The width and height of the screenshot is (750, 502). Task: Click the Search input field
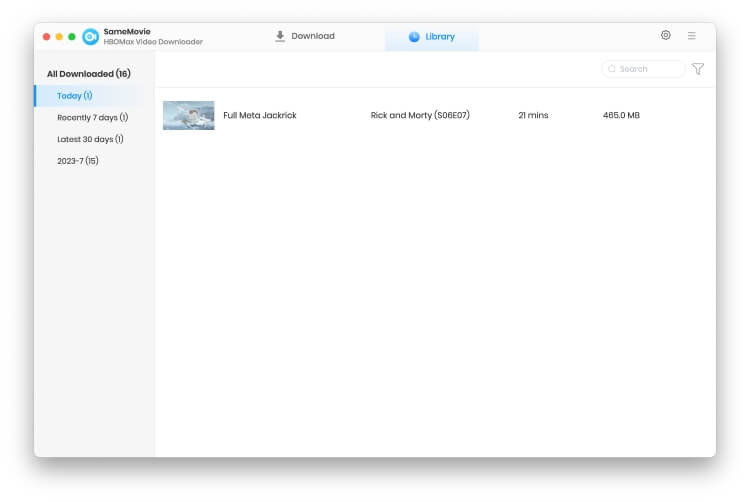click(x=643, y=69)
